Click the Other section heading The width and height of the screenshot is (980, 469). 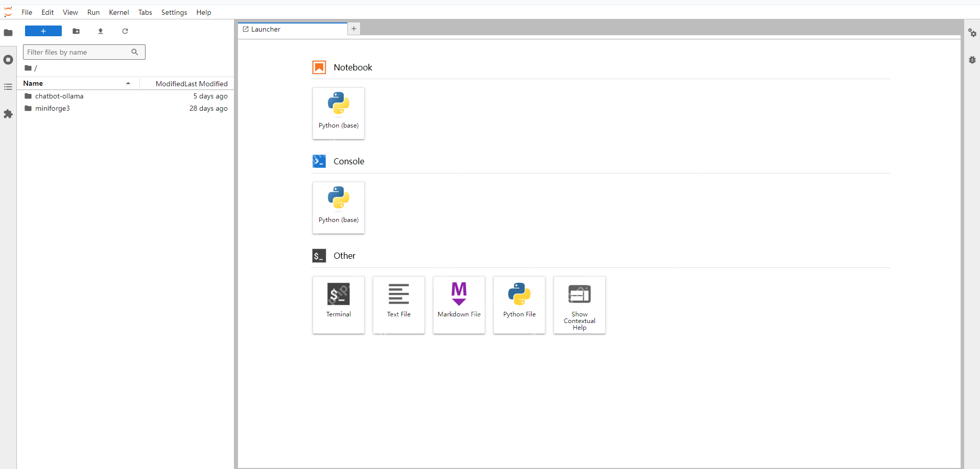344,256
